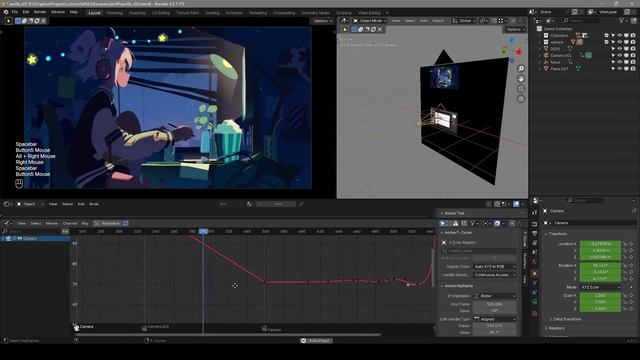Image resolution: width=640 pixels, height=360 pixels.
Task: Open the graph editor View menu
Action: pos(21,223)
